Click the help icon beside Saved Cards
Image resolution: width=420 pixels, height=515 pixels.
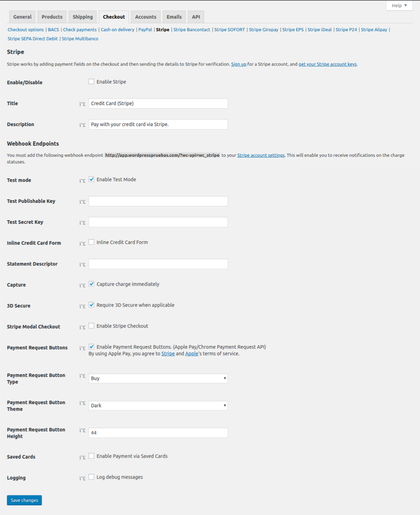(82, 458)
